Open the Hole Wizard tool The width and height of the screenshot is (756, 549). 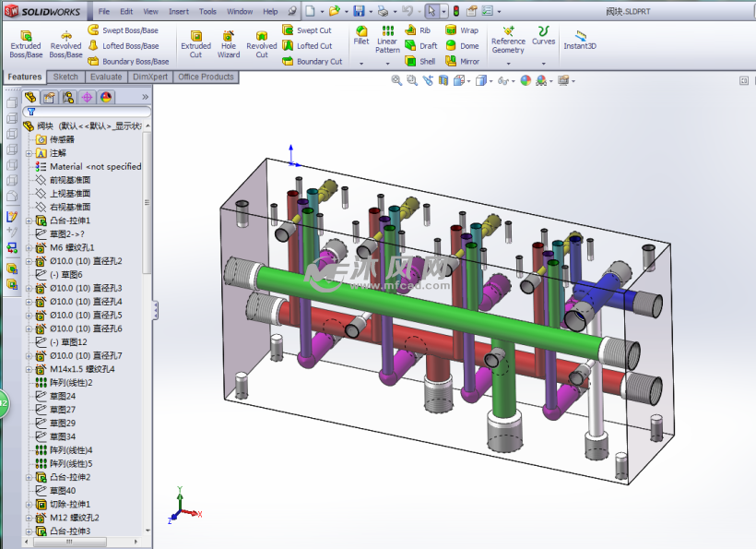pos(229,44)
